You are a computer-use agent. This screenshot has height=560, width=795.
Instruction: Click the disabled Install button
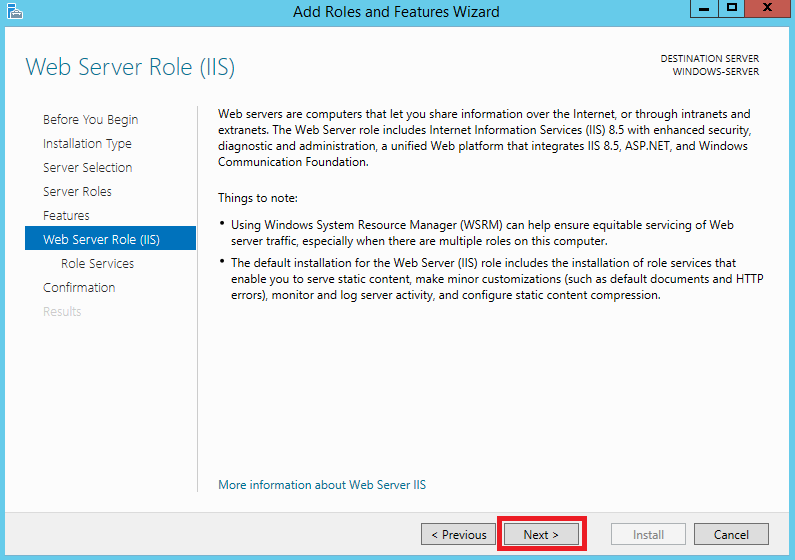point(648,534)
